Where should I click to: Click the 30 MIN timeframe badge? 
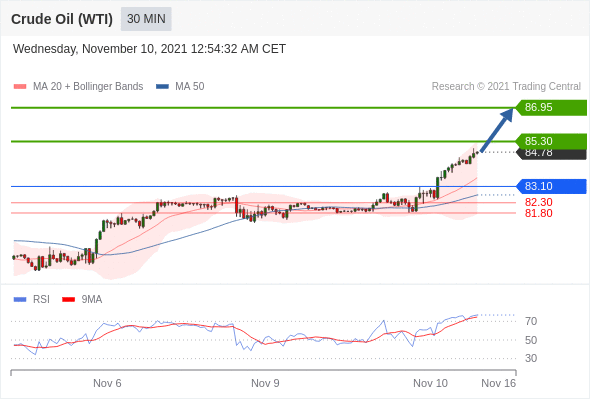coord(146,19)
